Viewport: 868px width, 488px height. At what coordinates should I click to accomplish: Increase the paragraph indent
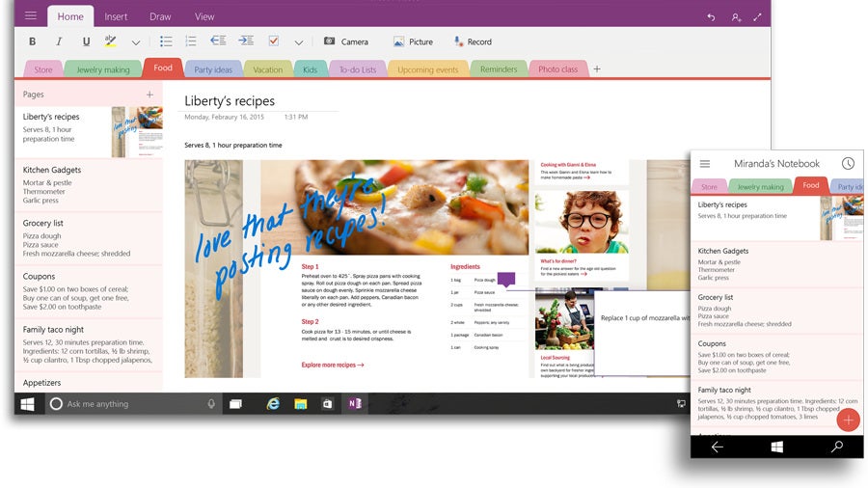click(246, 41)
